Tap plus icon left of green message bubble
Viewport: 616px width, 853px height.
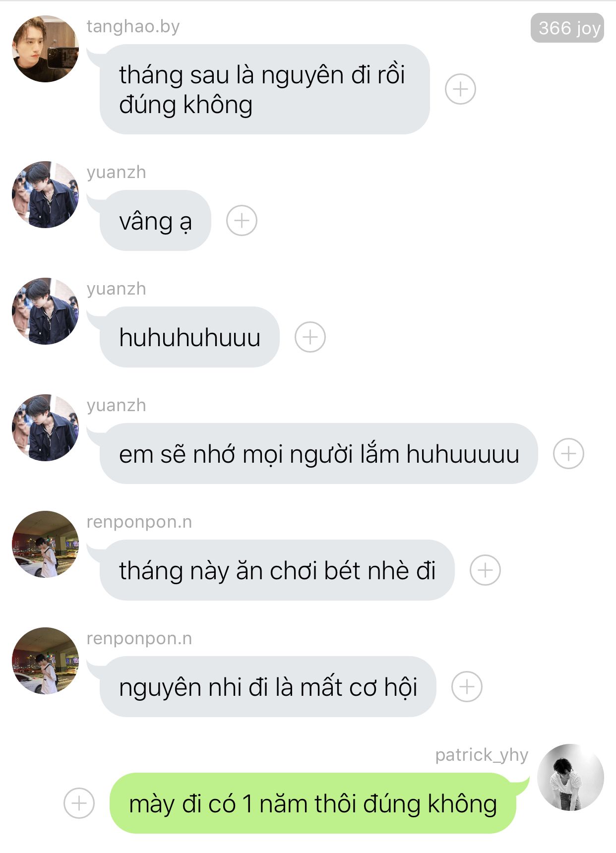click(x=79, y=803)
